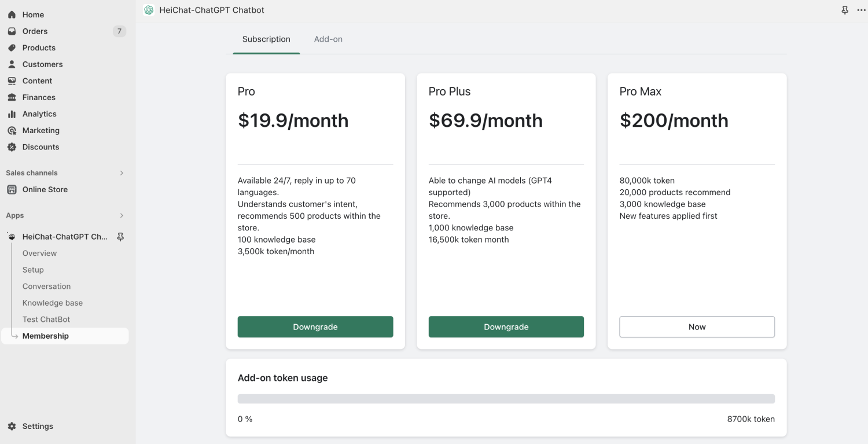Open the three-dot more options menu
The height and width of the screenshot is (444, 868).
point(862,10)
